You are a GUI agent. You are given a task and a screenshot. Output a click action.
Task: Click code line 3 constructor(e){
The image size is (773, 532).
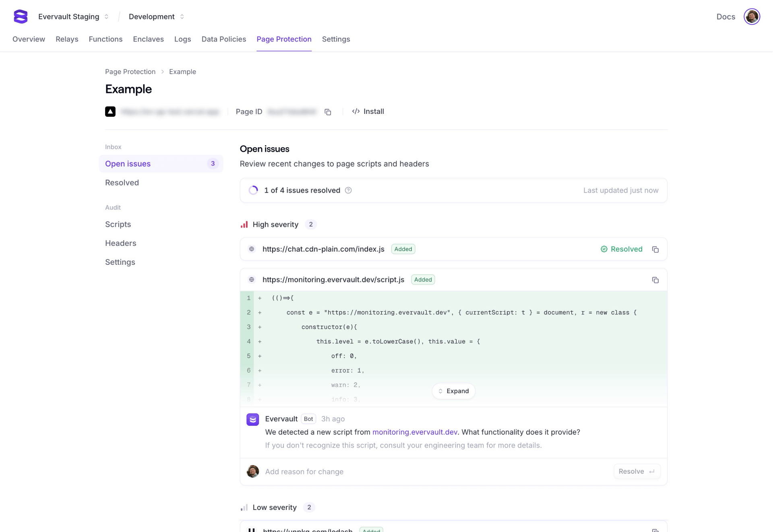click(x=453, y=327)
